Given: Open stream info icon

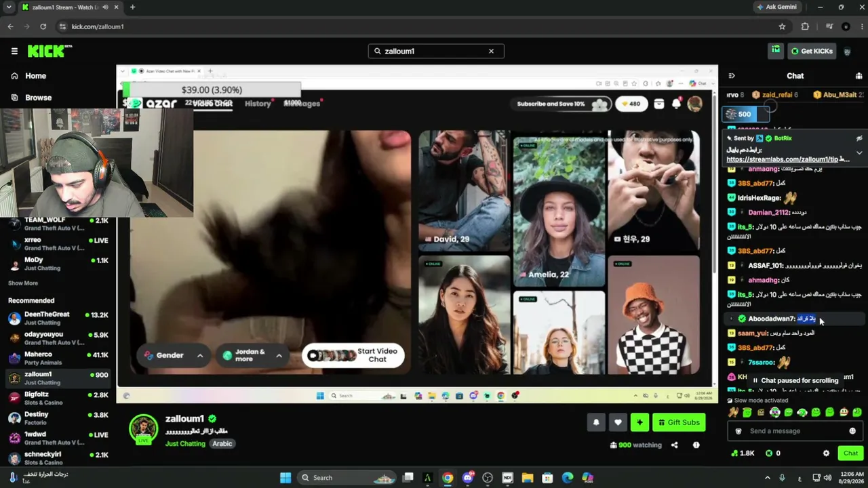Looking at the screenshot, I should (x=696, y=445).
